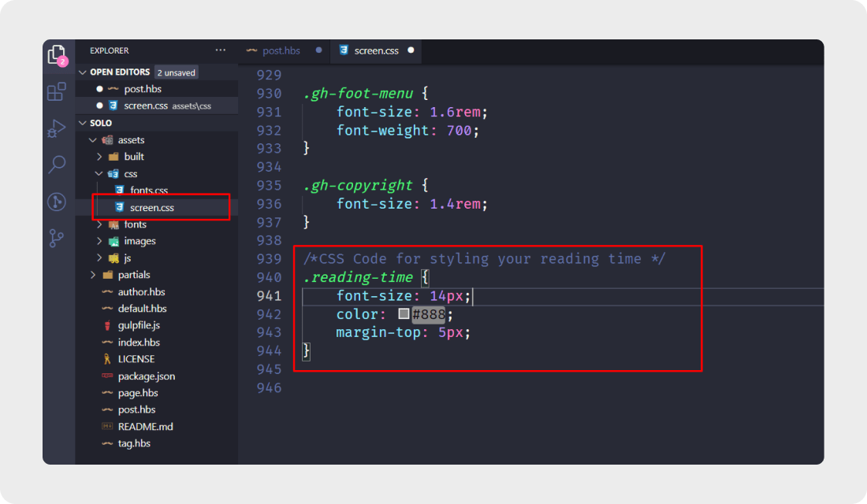Open Explorer more actions ellipsis
This screenshot has width=867, height=504.
pos(221,50)
